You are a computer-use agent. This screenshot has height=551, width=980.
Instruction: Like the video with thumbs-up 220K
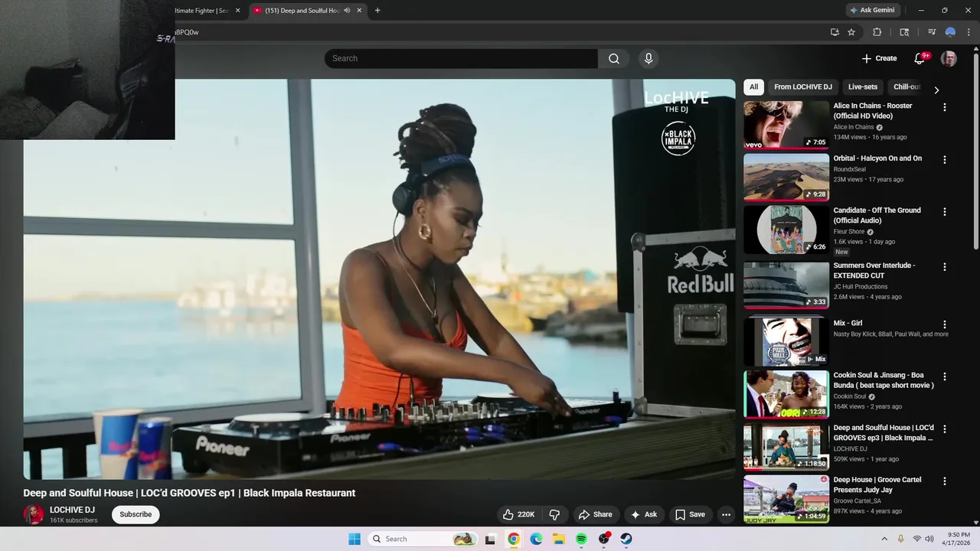pos(518,514)
